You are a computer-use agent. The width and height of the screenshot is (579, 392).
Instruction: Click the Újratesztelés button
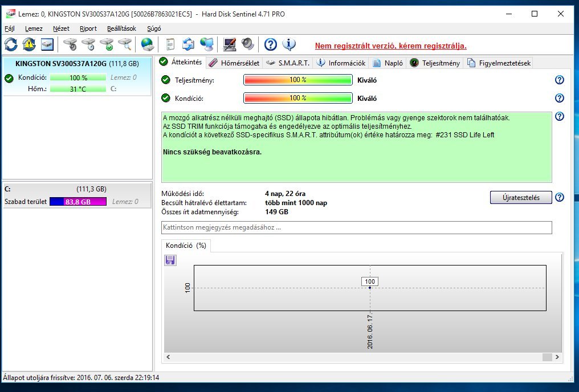pos(521,198)
